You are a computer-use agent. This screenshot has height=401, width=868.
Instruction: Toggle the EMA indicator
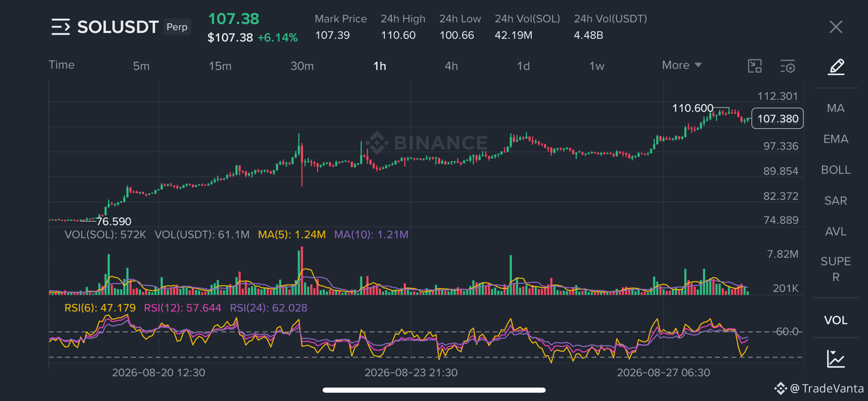click(x=836, y=139)
